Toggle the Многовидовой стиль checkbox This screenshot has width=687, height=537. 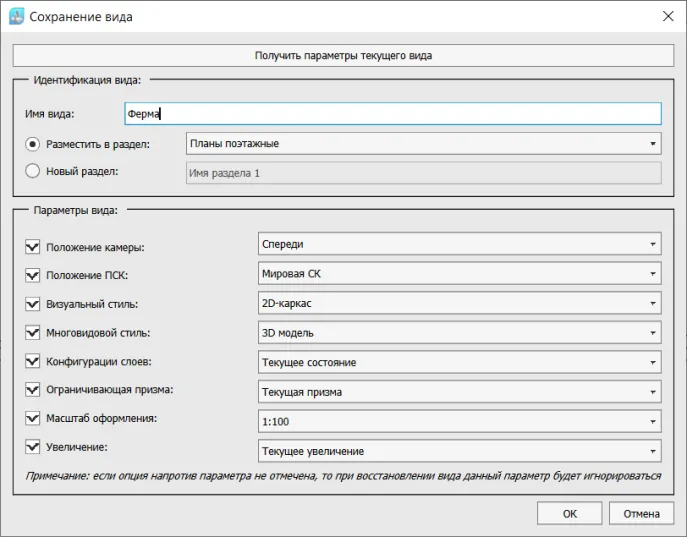point(33,333)
